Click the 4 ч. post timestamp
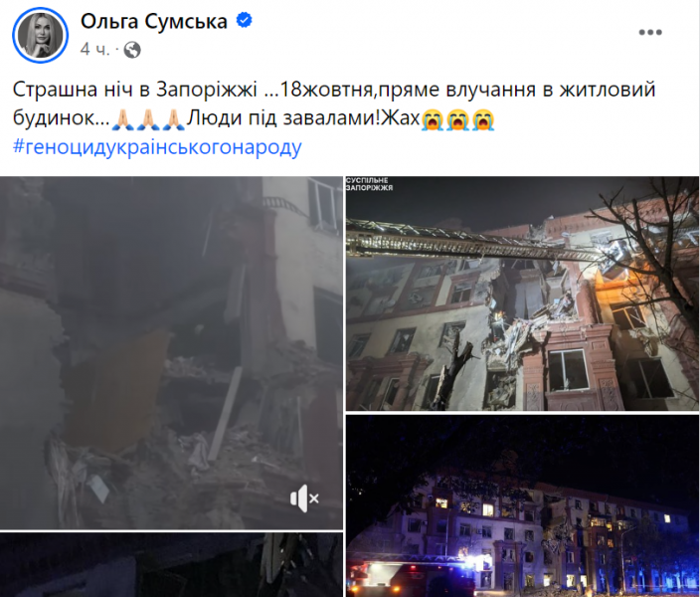 pos(94,50)
